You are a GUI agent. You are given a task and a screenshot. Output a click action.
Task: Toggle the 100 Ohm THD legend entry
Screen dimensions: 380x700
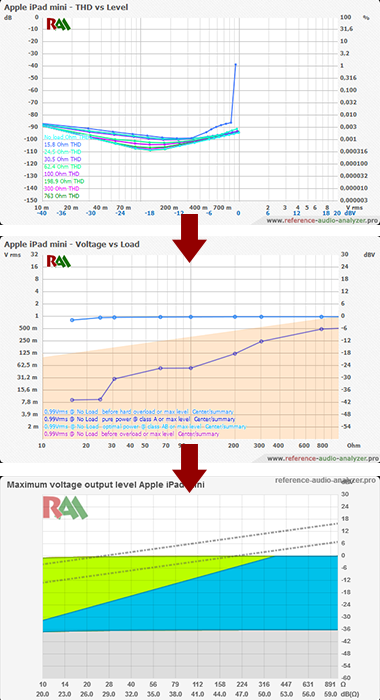pos(62,174)
